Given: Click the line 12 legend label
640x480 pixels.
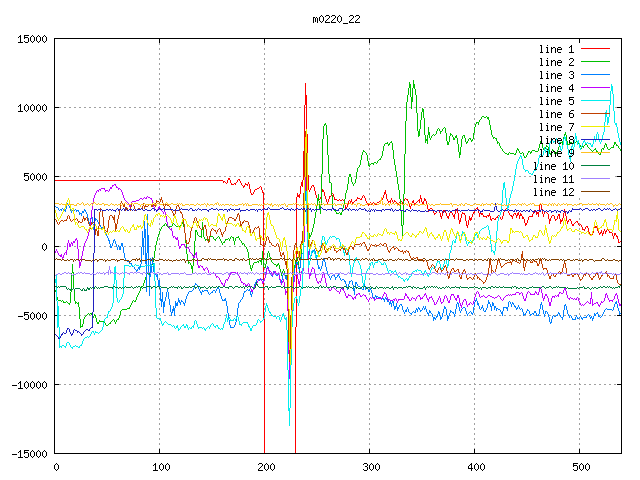Looking at the screenshot, I should click(x=553, y=192).
